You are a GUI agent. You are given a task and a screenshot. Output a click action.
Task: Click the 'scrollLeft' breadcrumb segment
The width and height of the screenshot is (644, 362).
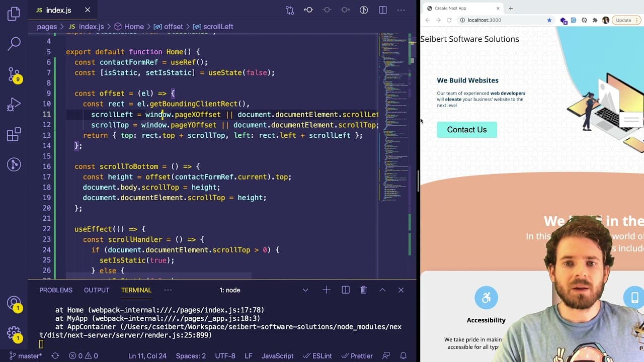213,27
